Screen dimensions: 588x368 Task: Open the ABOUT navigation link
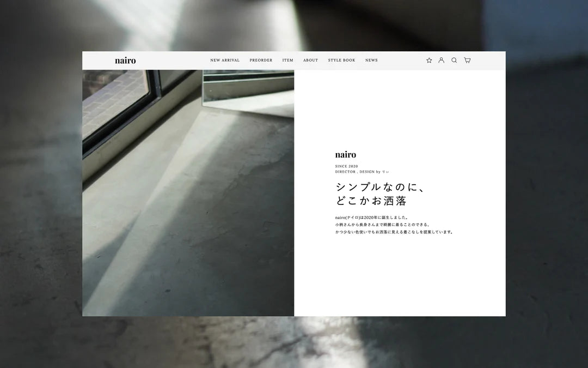click(310, 61)
